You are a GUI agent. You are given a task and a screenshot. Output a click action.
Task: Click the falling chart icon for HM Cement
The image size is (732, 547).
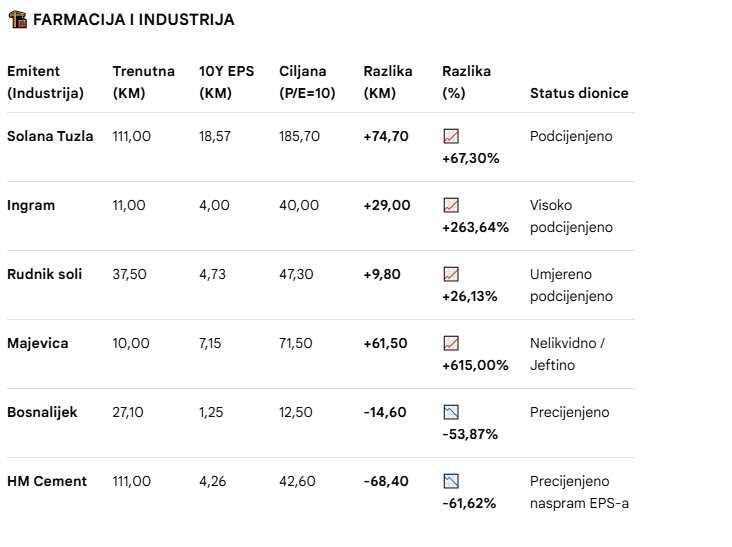[x=451, y=482]
